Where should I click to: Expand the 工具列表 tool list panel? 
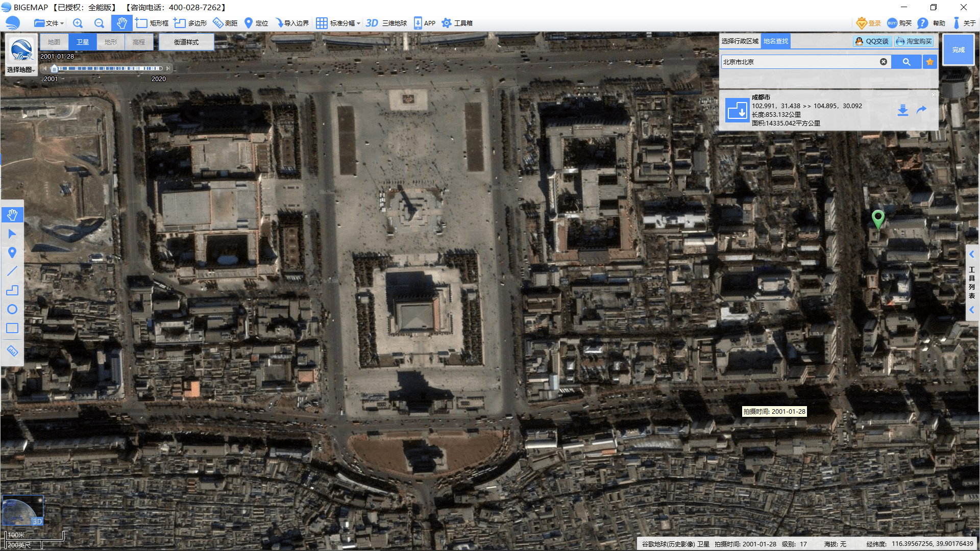pyautogui.click(x=972, y=282)
